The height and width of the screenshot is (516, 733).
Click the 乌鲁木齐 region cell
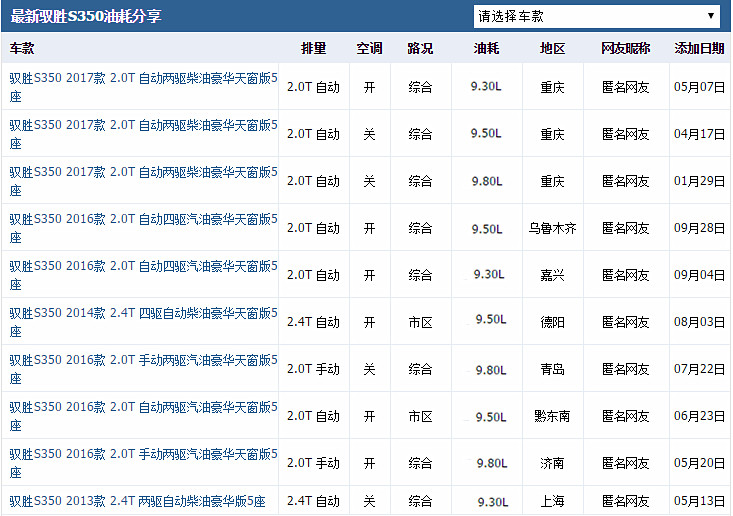point(552,228)
